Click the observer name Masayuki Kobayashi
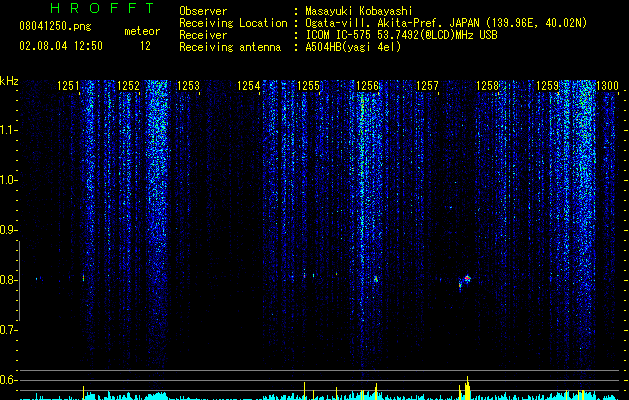Image resolution: width=629 pixels, height=400 pixels. tap(359, 11)
